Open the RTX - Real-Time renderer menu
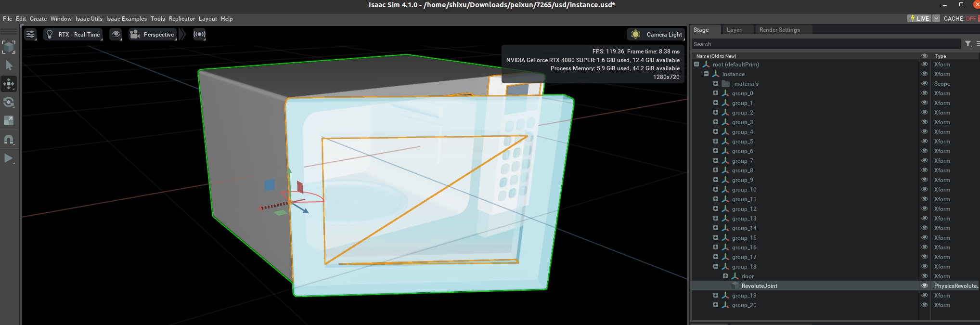This screenshot has width=980, height=325. pos(73,34)
